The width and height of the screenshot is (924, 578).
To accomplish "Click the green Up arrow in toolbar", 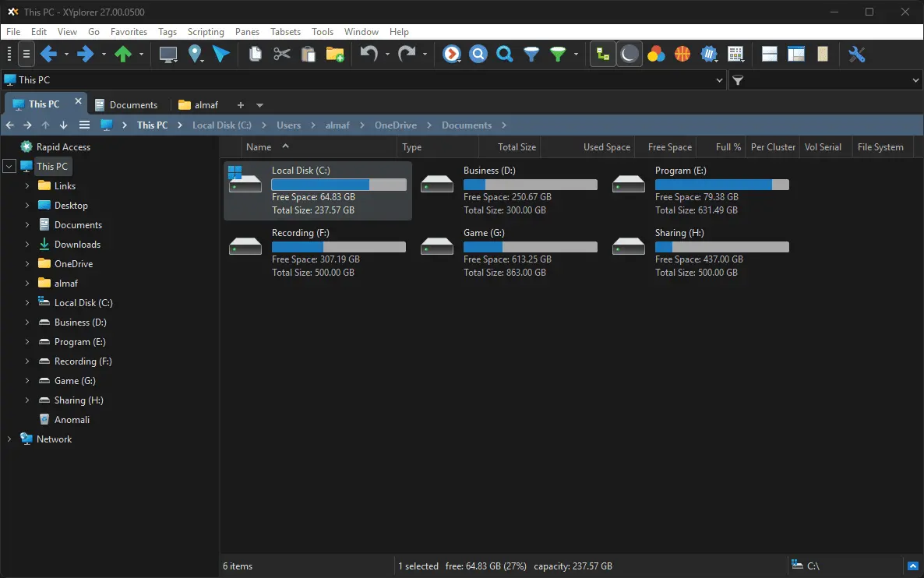I will click(123, 55).
